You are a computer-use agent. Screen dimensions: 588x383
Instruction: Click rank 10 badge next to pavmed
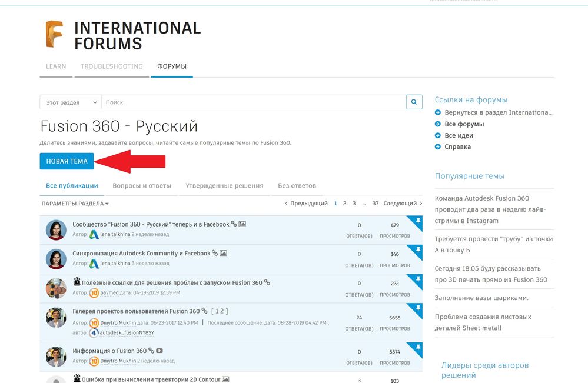[94, 292]
